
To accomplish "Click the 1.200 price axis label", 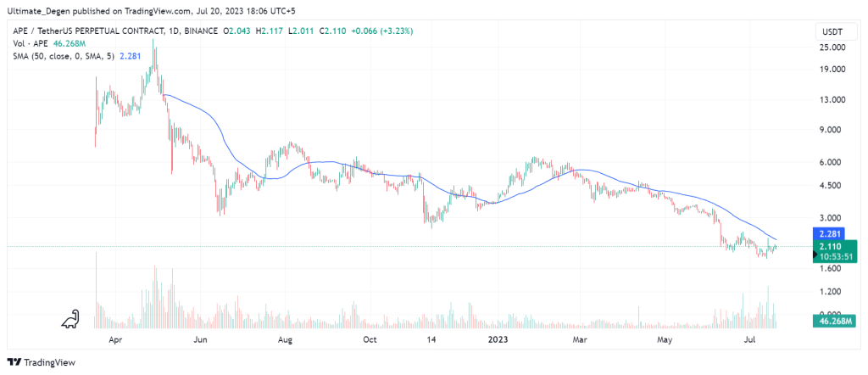I will pyautogui.click(x=832, y=291).
